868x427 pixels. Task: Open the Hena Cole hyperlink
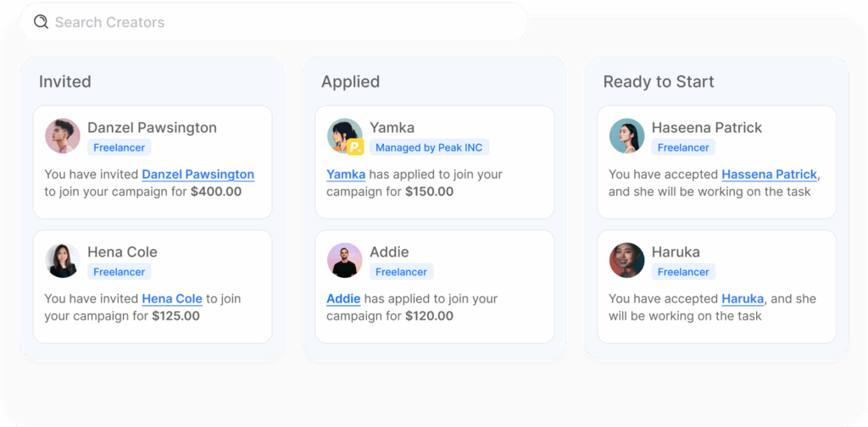[x=172, y=299]
